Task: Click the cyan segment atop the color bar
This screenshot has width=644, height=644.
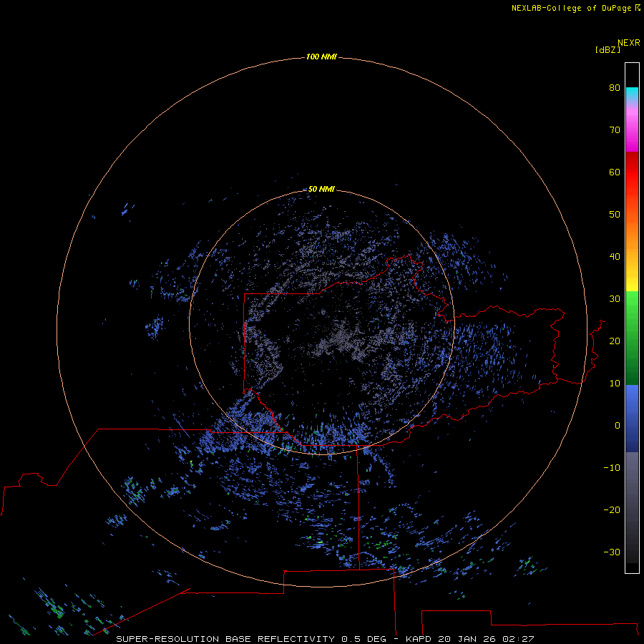Action: click(632, 92)
